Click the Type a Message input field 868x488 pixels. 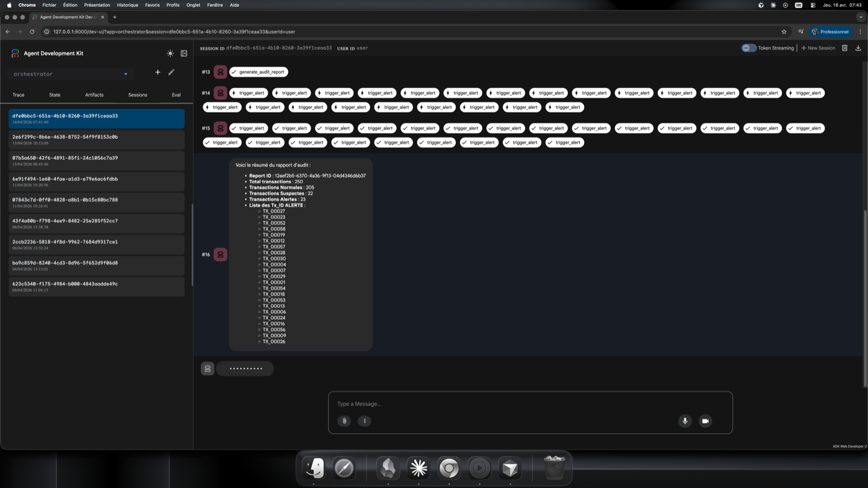(530, 404)
